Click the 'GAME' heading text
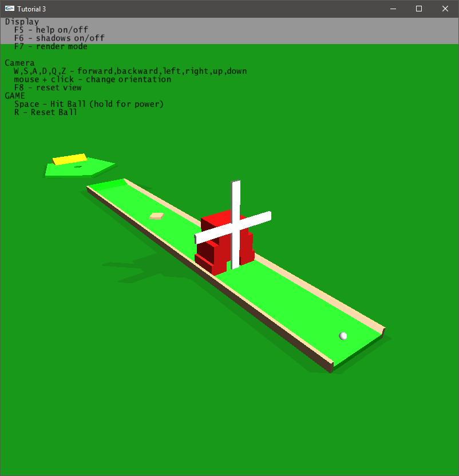 (14, 96)
